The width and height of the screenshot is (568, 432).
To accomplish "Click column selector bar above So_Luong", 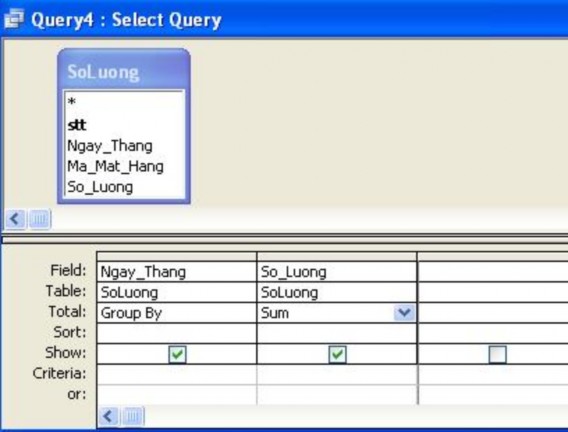I will [x=337, y=257].
